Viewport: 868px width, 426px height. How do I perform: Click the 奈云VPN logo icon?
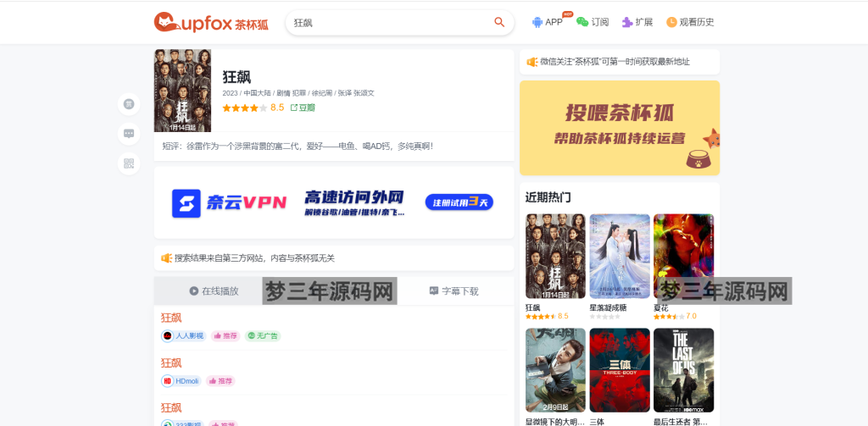coord(186,203)
